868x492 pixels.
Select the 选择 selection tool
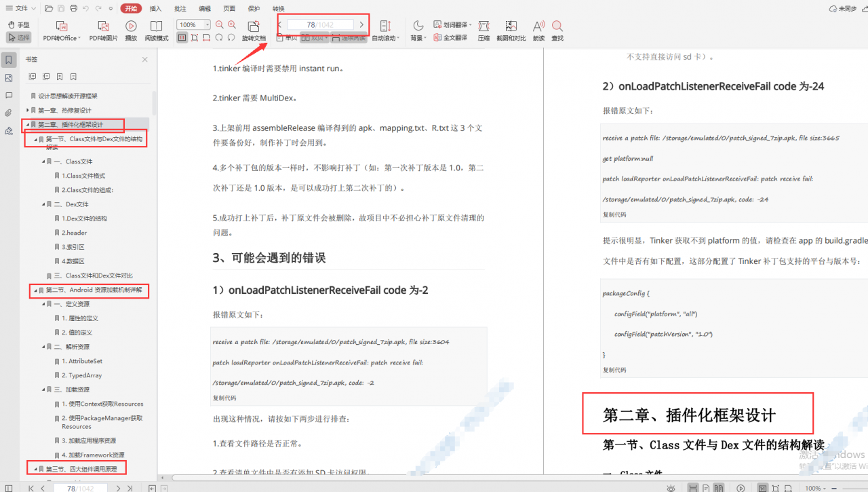tap(18, 37)
